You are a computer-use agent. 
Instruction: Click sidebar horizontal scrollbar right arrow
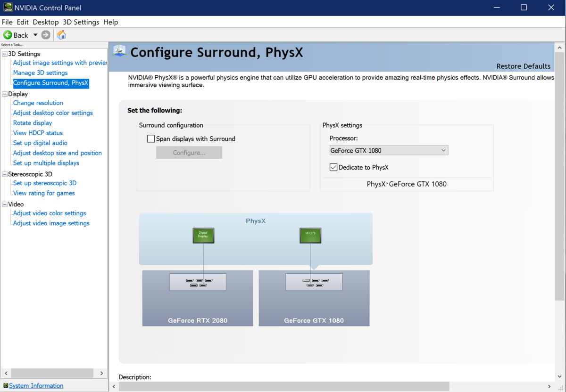coord(101,373)
